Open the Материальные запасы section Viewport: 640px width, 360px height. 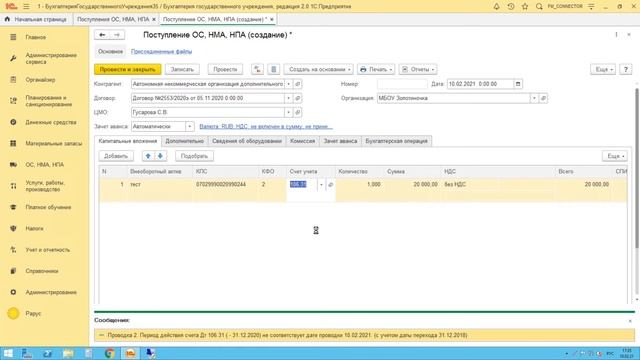[x=53, y=143]
